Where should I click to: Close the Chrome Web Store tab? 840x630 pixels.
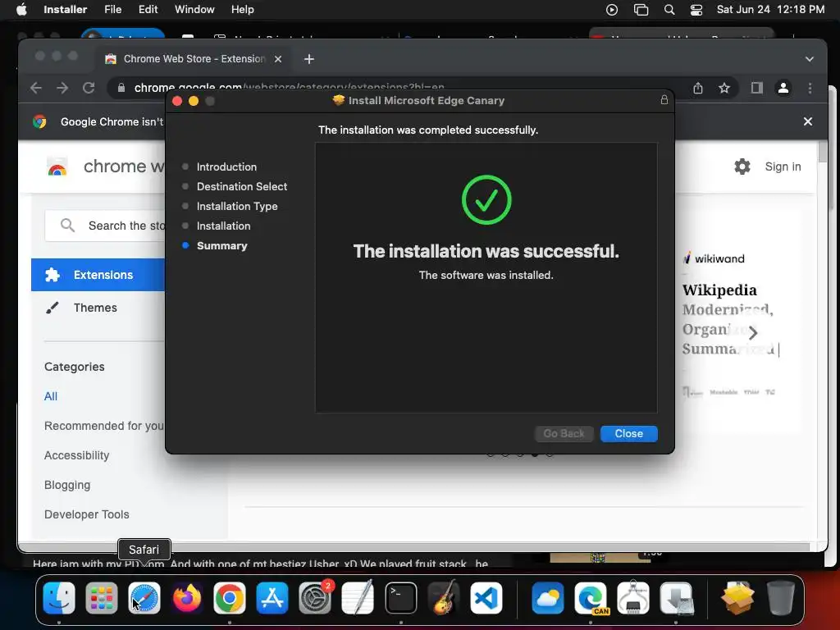(x=278, y=59)
